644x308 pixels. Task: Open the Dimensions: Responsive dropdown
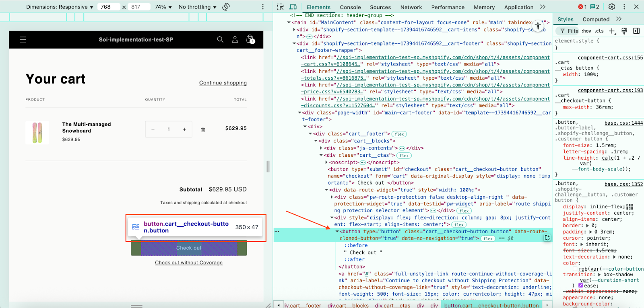point(60,7)
